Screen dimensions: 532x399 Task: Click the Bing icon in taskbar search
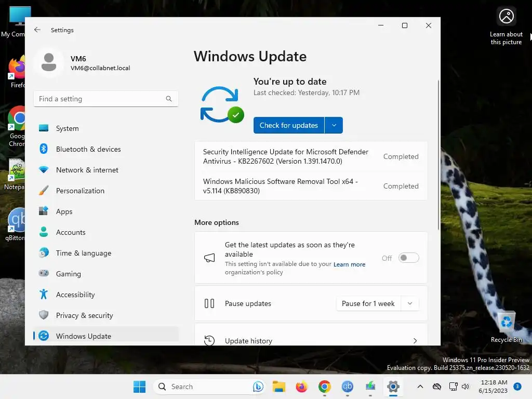(258, 387)
